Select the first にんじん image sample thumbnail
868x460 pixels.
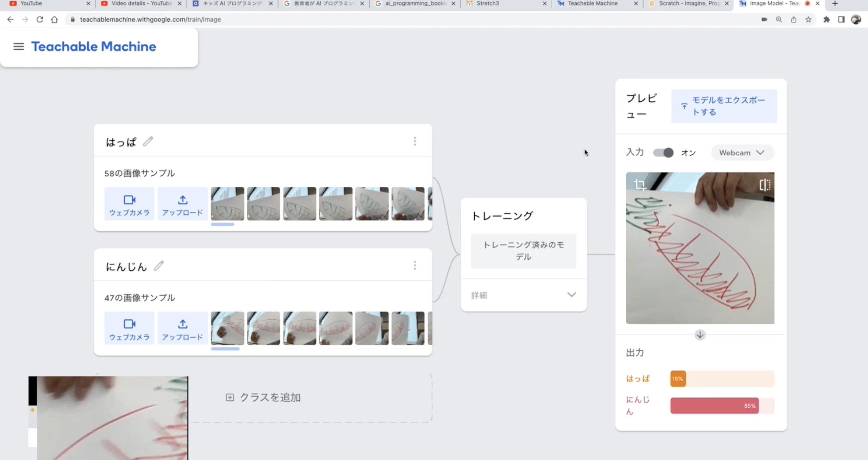point(227,328)
